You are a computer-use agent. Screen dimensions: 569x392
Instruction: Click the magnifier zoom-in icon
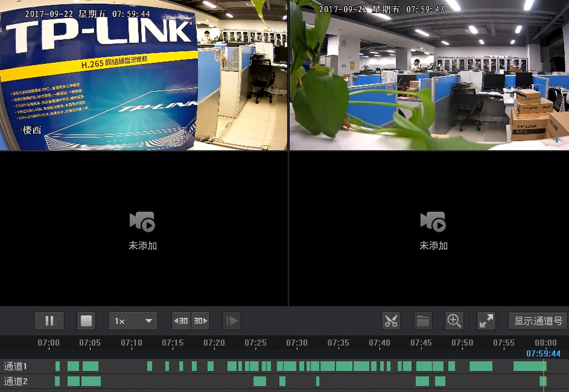[455, 321]
